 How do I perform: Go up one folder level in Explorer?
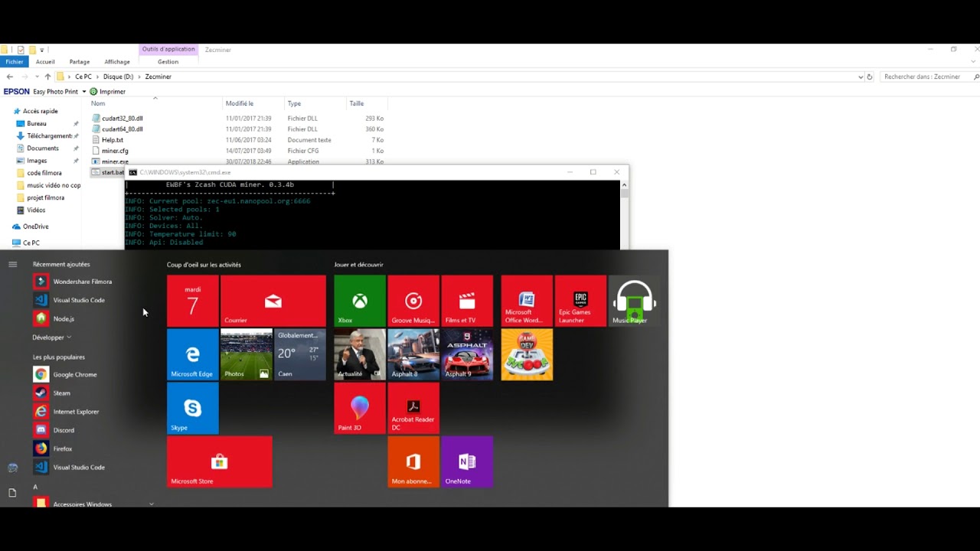[x=47, y=77]
